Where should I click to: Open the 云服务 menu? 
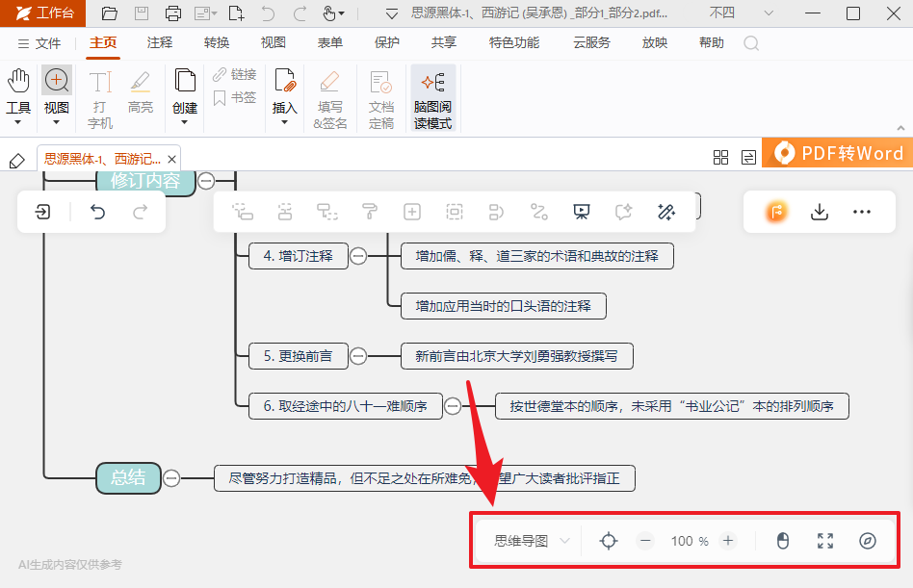click(591, 42)
